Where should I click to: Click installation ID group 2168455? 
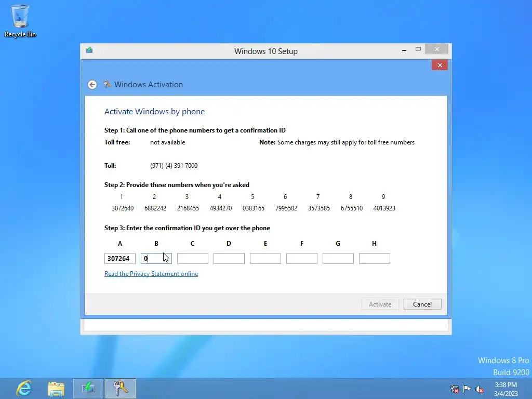click(188, 208)
